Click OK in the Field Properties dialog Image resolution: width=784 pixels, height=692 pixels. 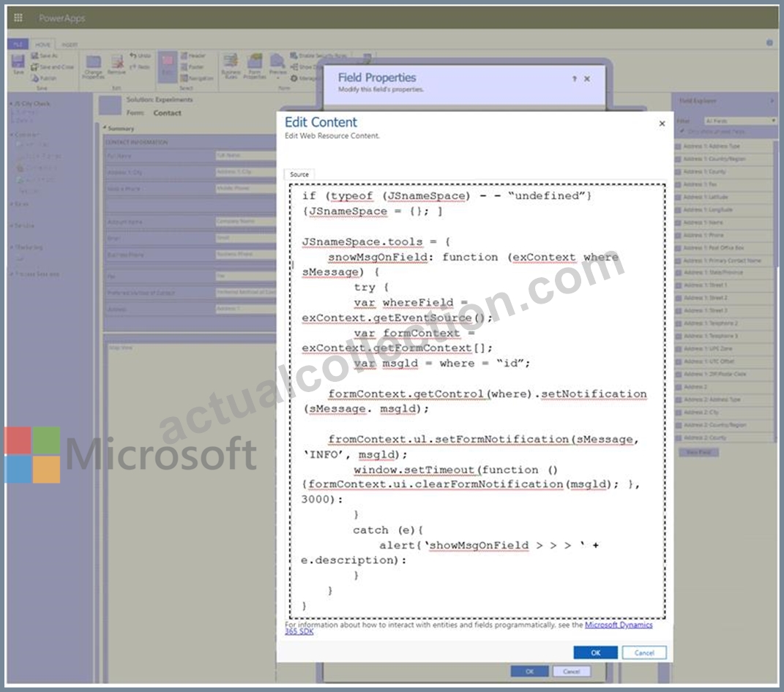tap(529, 672)
